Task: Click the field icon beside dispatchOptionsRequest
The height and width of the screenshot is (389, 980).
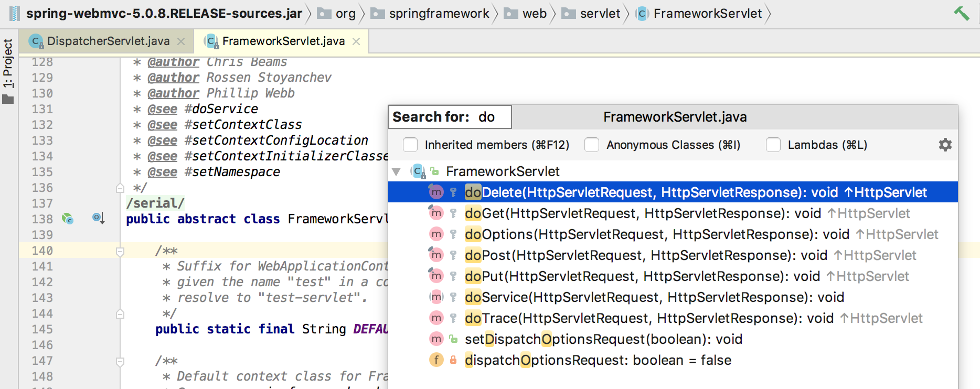Action: [x=436, y=360]
